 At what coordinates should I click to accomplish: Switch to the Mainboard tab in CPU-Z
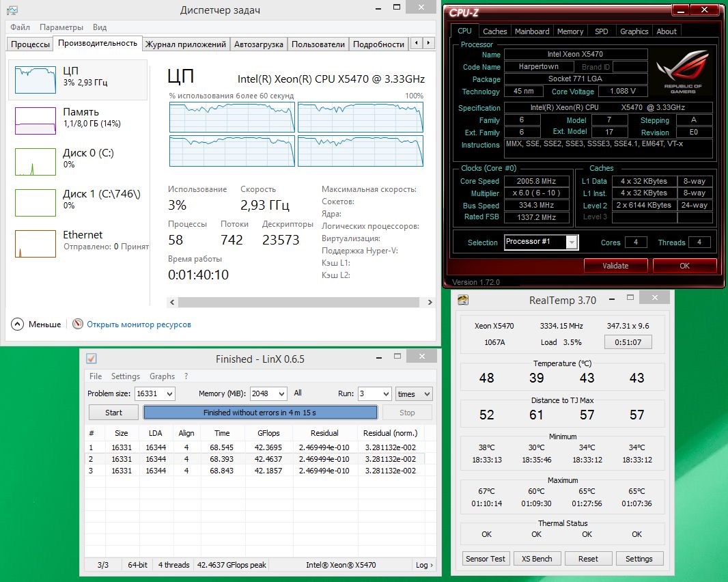pos(531,31)
